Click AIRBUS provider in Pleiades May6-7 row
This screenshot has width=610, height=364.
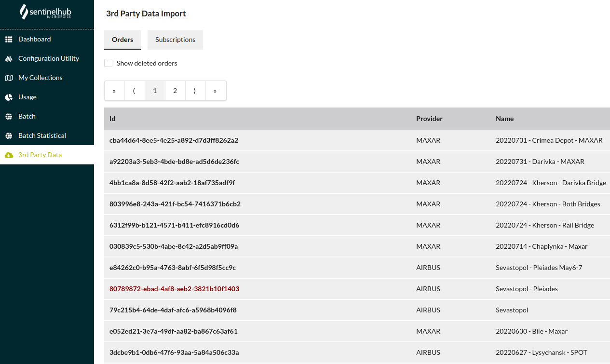pos(428,268)
